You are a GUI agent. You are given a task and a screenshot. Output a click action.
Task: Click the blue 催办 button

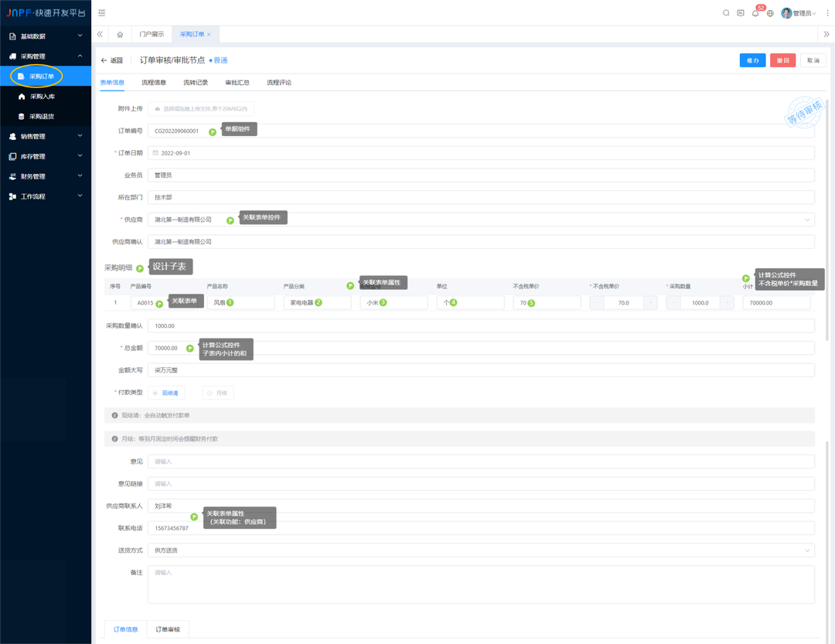(752, 60)
